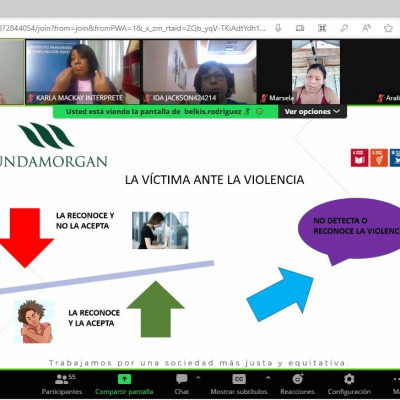Open the Ver opciones dropdown
The width and height of the screenshot is (400, 400).
click(x=312, y=112)
